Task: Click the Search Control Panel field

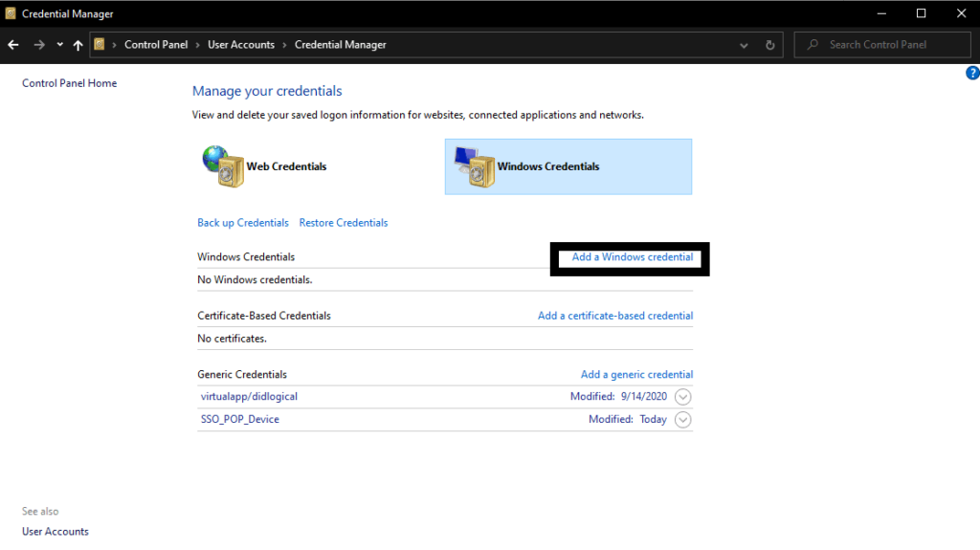Action: coord(881,45)
